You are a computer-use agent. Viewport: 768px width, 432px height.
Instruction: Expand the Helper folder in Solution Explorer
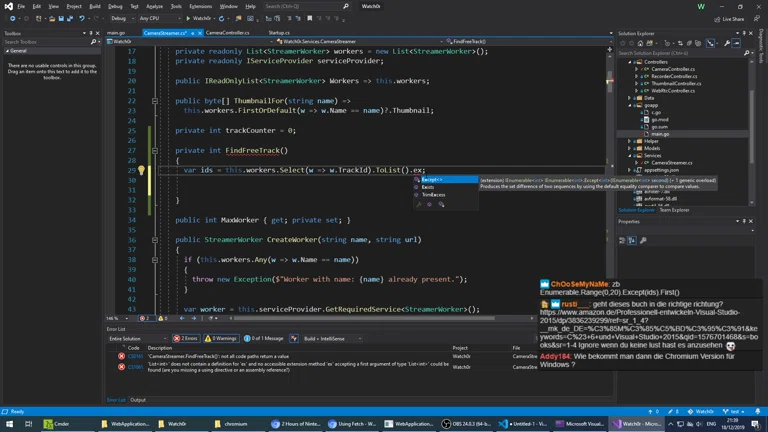630,141
